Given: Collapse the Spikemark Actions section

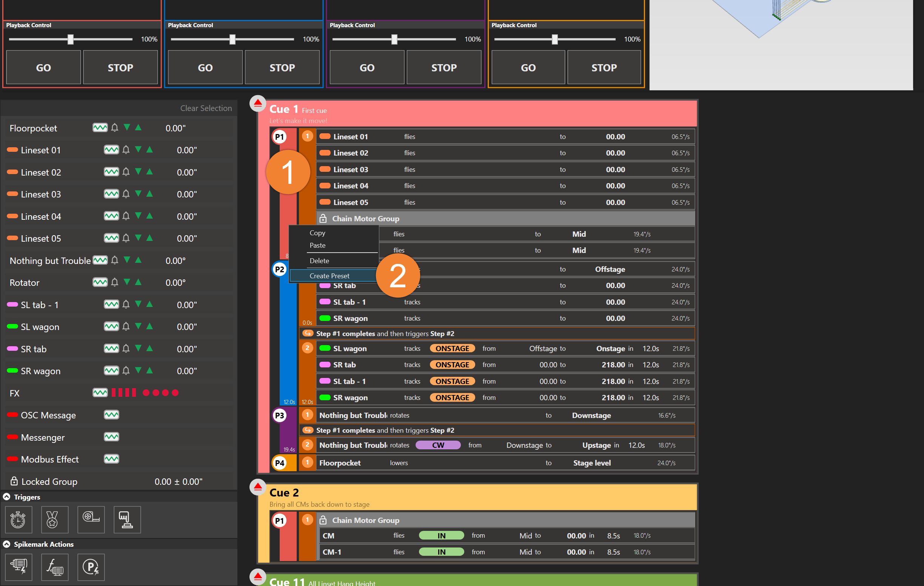Looking at the screenshot, I should (6, 544).
